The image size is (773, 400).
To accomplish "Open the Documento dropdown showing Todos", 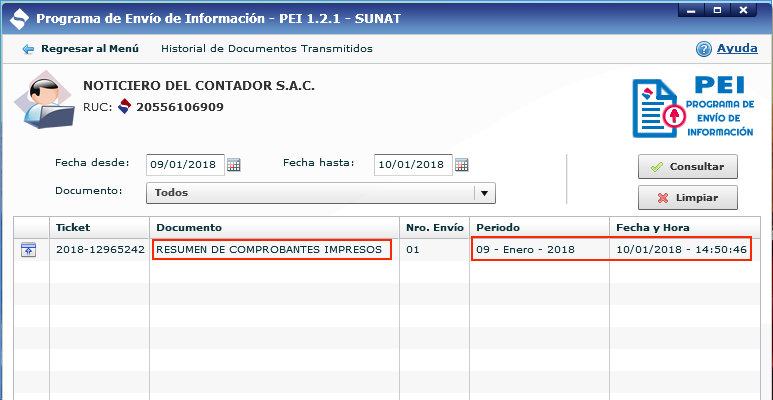I will [x=321, y=193].
